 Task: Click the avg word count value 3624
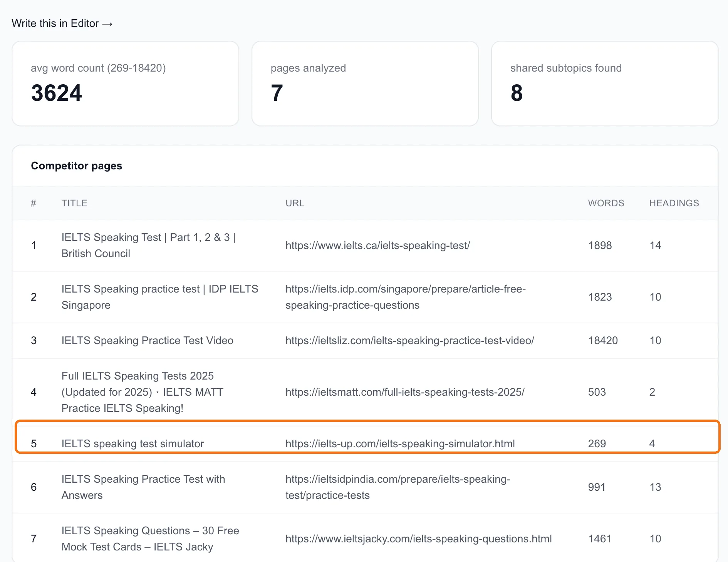click(x=57, y=93)
